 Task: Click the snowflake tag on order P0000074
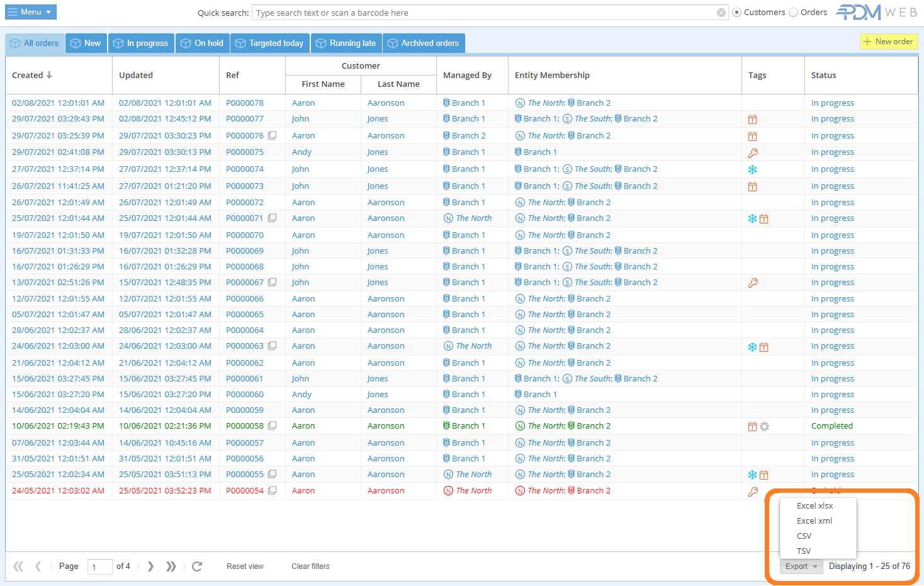click(x=752, y=169)
